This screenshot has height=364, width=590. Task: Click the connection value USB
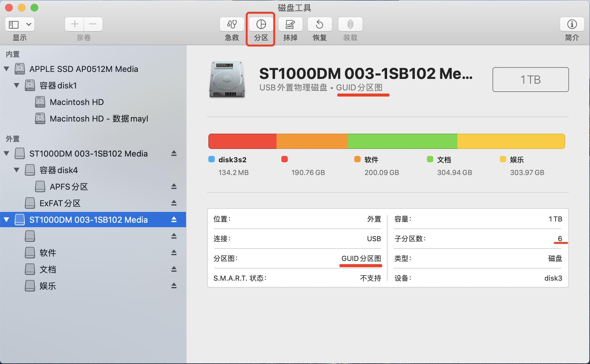pyautogui.click(x=374, y=239)
